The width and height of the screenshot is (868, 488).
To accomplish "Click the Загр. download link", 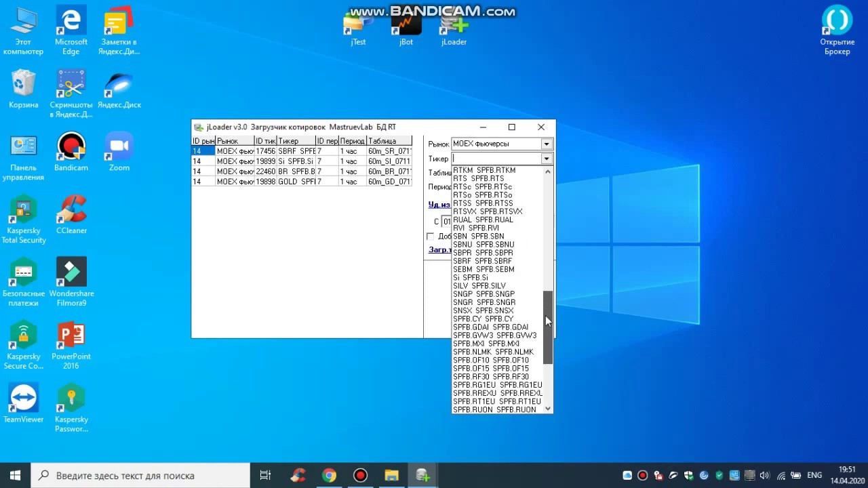I will 439,249.
